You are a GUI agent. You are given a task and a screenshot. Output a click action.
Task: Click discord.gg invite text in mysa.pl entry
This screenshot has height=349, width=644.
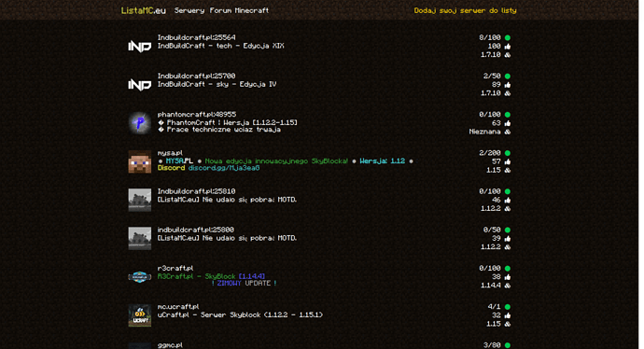[224, 168]
